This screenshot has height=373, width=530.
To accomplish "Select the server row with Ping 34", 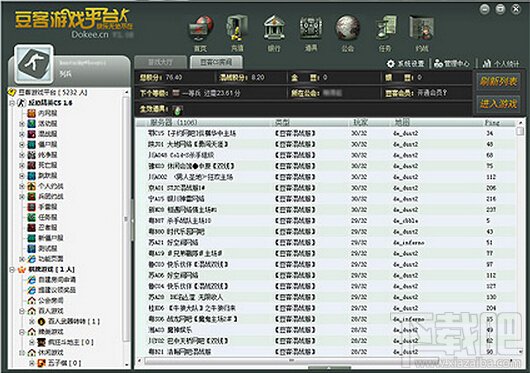I will pyautogui.click(x=326, y=133).
